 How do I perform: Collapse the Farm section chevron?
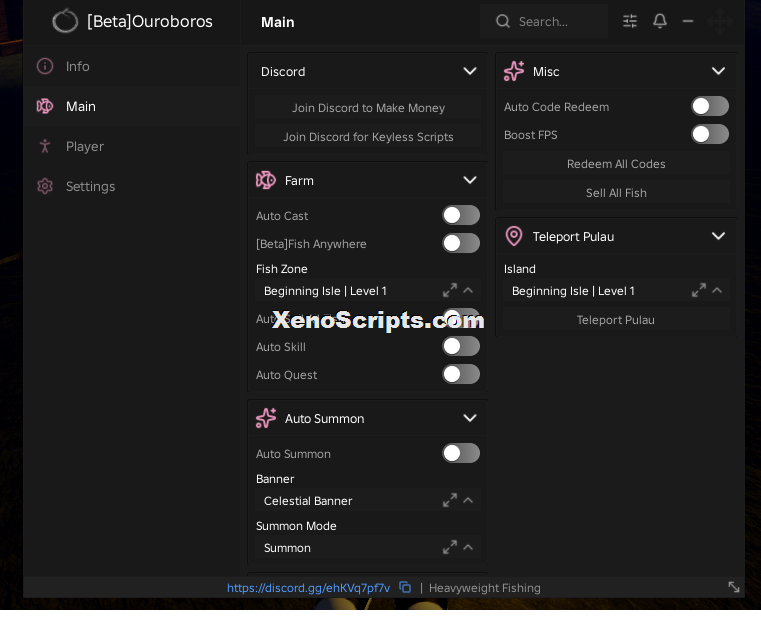coord(470,181)
